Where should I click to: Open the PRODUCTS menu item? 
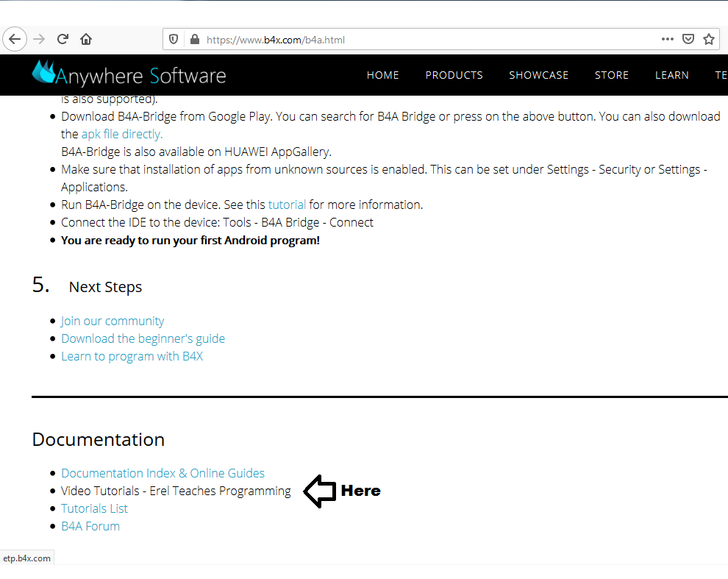tap(454, 75)
